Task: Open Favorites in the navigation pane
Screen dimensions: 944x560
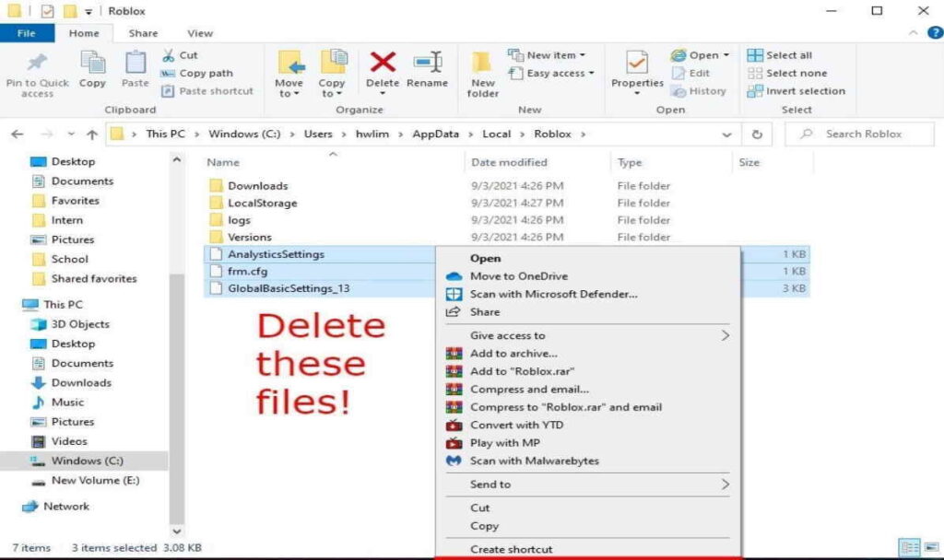Action: coord(76,201)
